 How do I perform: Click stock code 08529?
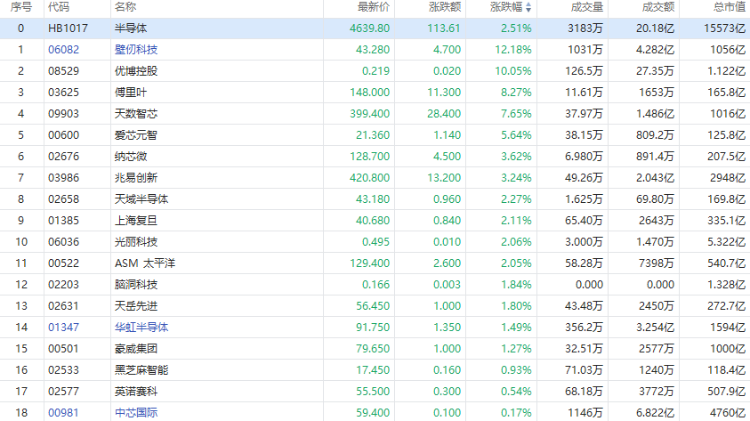point(64,71)
